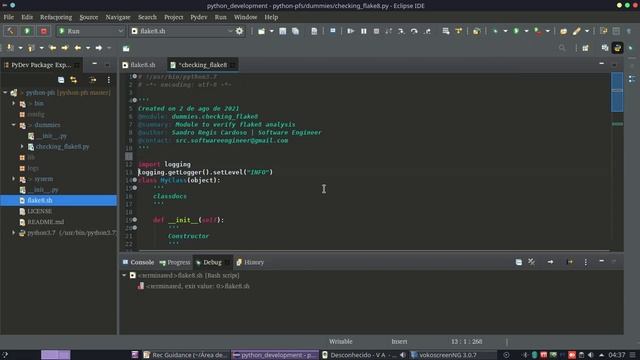Select flake8.sh in the Package Explorer
The width and height of the screenshot is (640, 360).
58,200
